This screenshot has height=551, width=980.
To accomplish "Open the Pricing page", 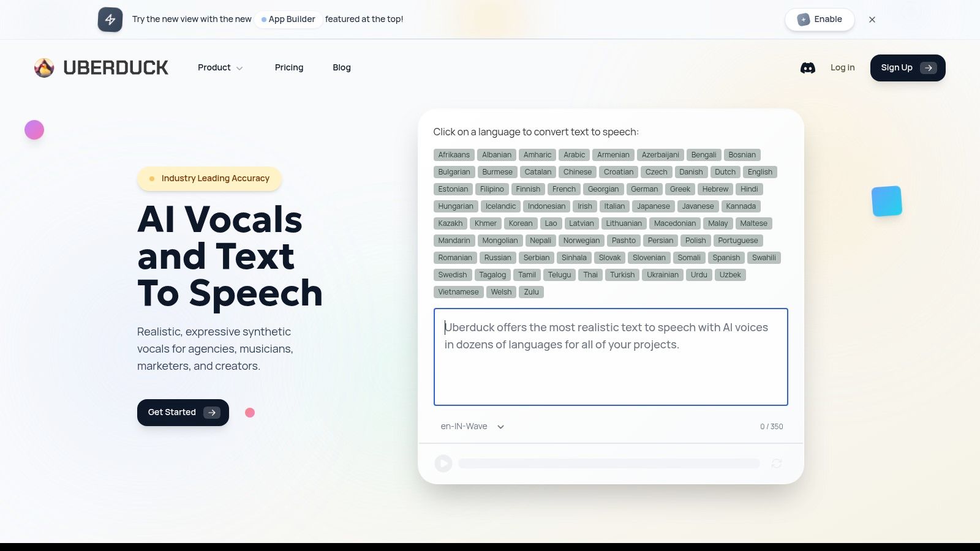I will tap(289, 67).
